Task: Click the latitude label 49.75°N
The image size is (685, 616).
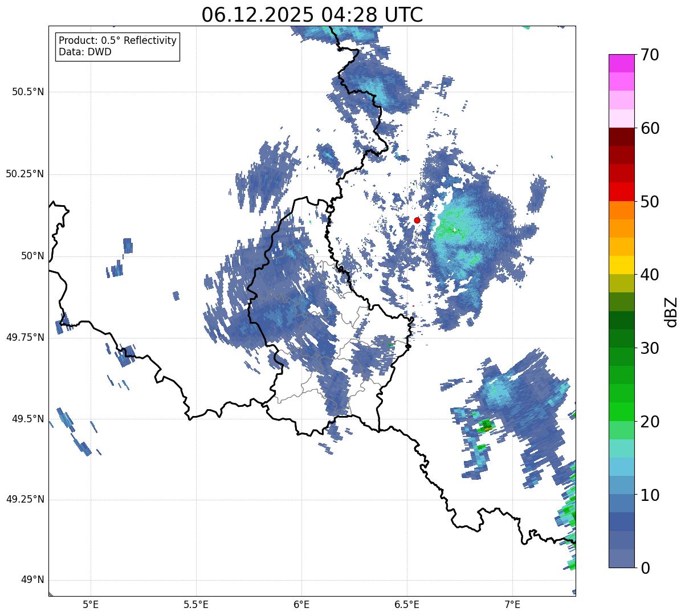Action: click(25, 337)
